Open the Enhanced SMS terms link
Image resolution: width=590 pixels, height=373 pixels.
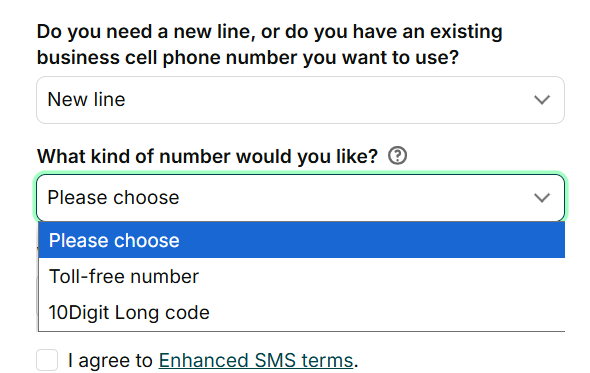pyautogui.click(x=256, y=360)
